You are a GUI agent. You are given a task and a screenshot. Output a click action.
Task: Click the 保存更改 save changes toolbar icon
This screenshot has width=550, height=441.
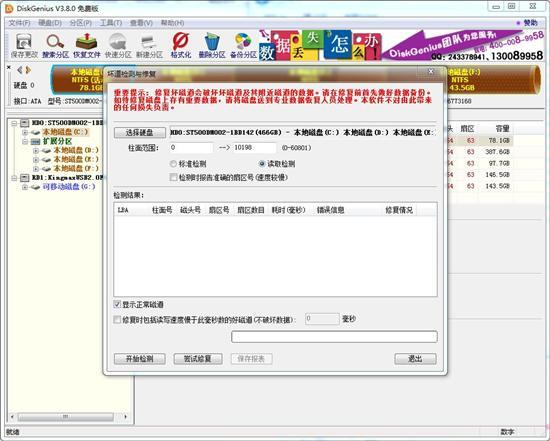24,46
